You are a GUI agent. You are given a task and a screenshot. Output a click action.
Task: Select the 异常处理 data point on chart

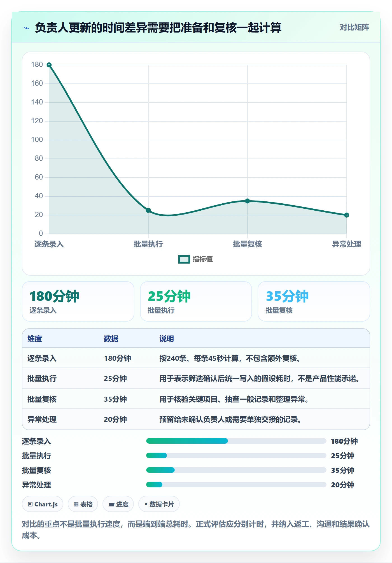[x=347, y=215]
